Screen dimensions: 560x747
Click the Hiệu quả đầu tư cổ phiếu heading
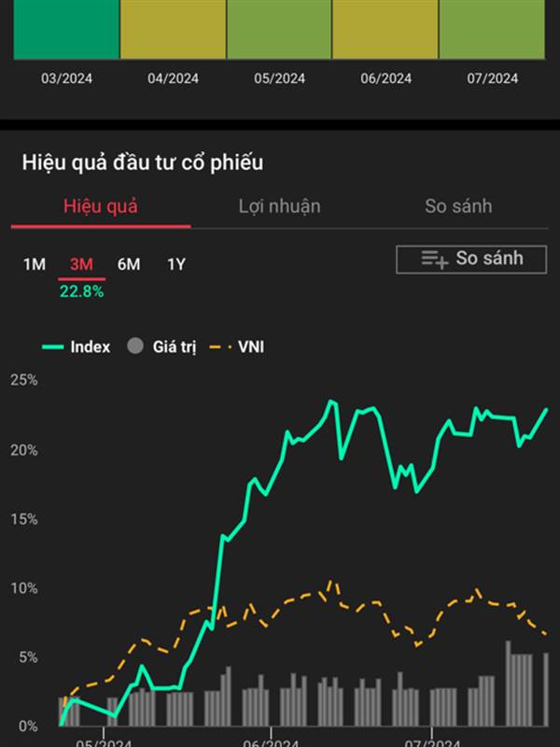coord(143,162)
